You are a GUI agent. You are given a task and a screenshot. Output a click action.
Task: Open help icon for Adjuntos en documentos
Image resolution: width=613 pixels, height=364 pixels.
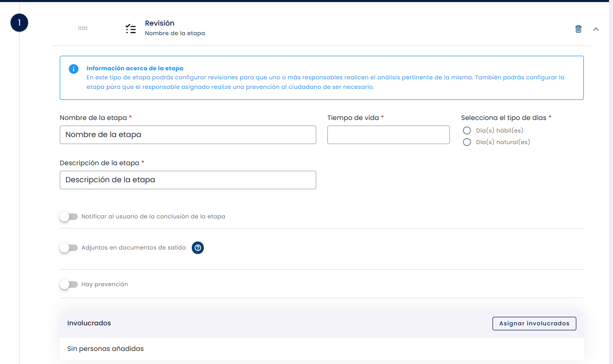point(198,248)
